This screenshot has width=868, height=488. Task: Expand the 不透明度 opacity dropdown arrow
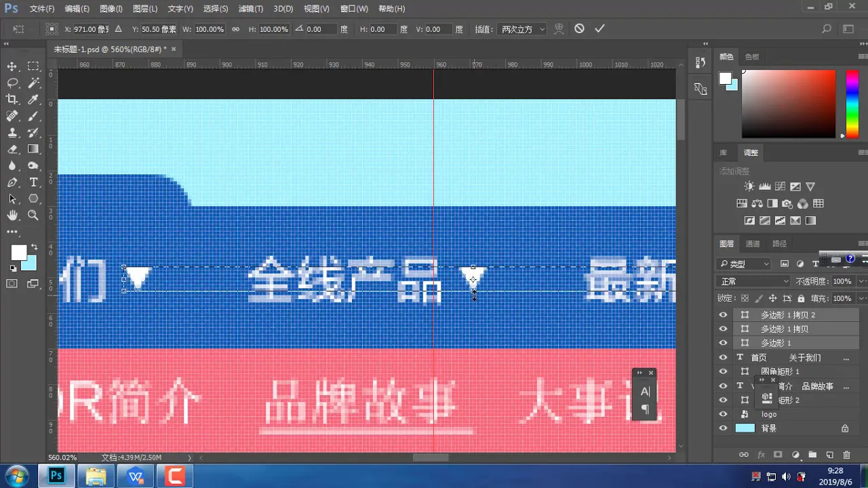click(862, 281)
